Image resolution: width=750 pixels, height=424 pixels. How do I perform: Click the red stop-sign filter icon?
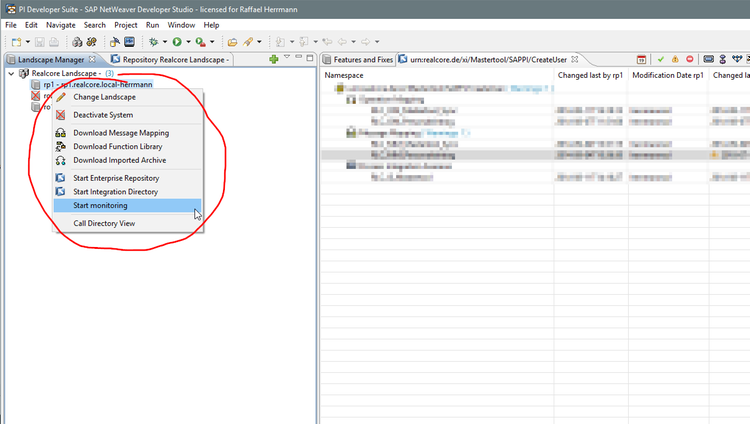point(689,59)
